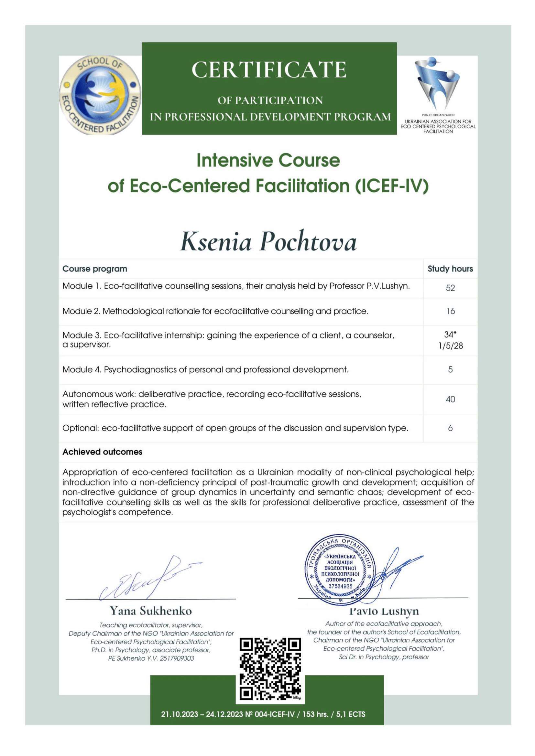The width and height of the screenshot is (535, 756).
Task: Select the Study hours column header
Action: tap(450, 269)
